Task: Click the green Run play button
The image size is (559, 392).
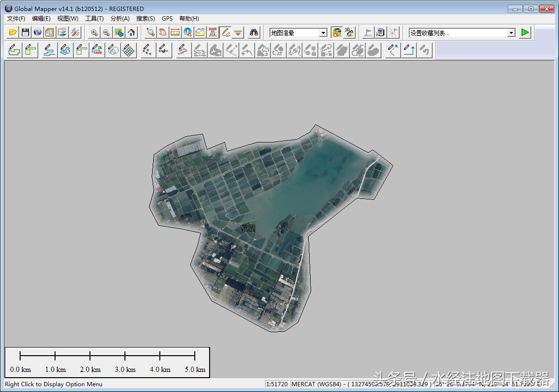Action: pos(525,33)
